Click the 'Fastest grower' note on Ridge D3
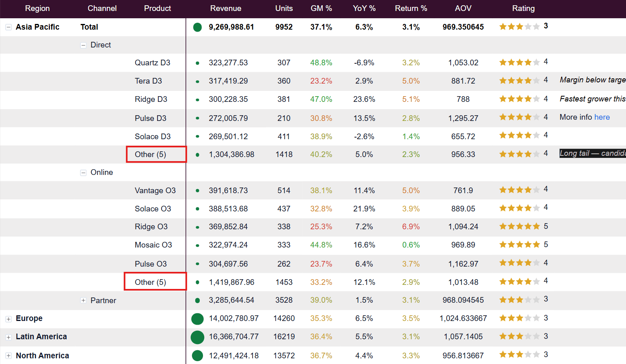626x364 pixels. pos(593,99)
